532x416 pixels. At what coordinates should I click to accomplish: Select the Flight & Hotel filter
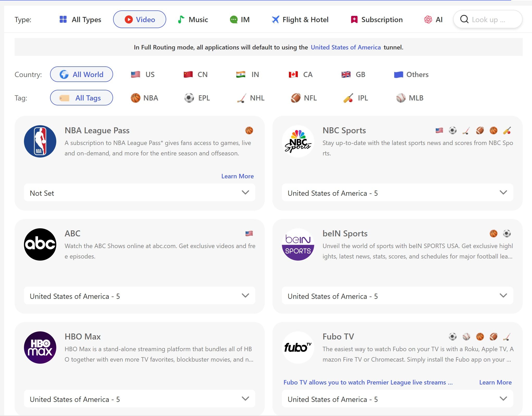click(300, 20)
